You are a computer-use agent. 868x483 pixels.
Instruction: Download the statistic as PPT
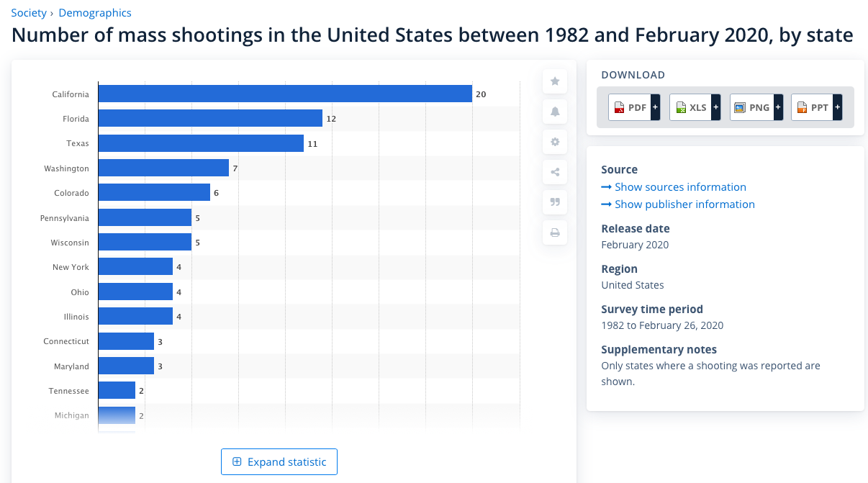click(812, 108)
